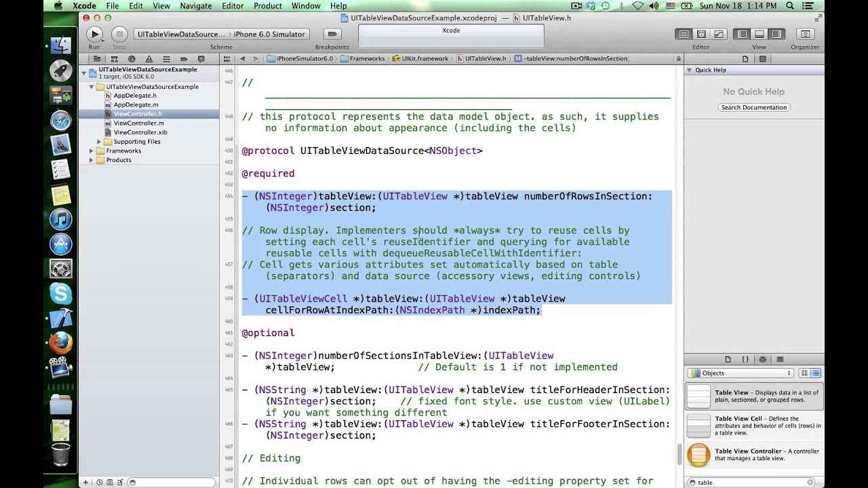Expand the Supporting Files group
The height and width of the screenshot is (488, 868).
tap(99, 142)
